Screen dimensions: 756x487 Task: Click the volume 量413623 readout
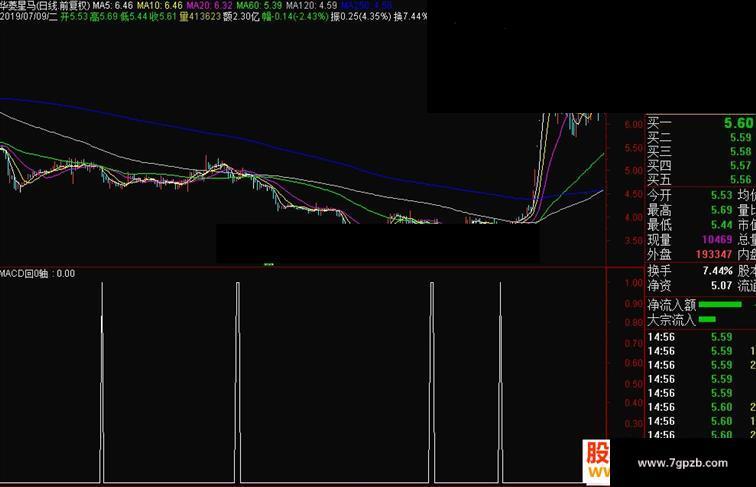(x=200, y=17)
